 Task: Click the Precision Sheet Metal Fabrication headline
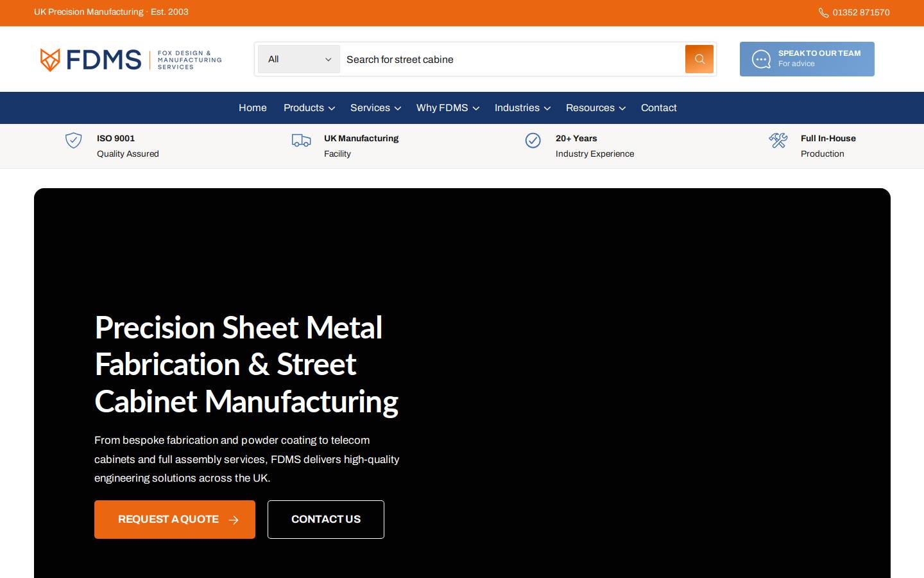point(246,365)
